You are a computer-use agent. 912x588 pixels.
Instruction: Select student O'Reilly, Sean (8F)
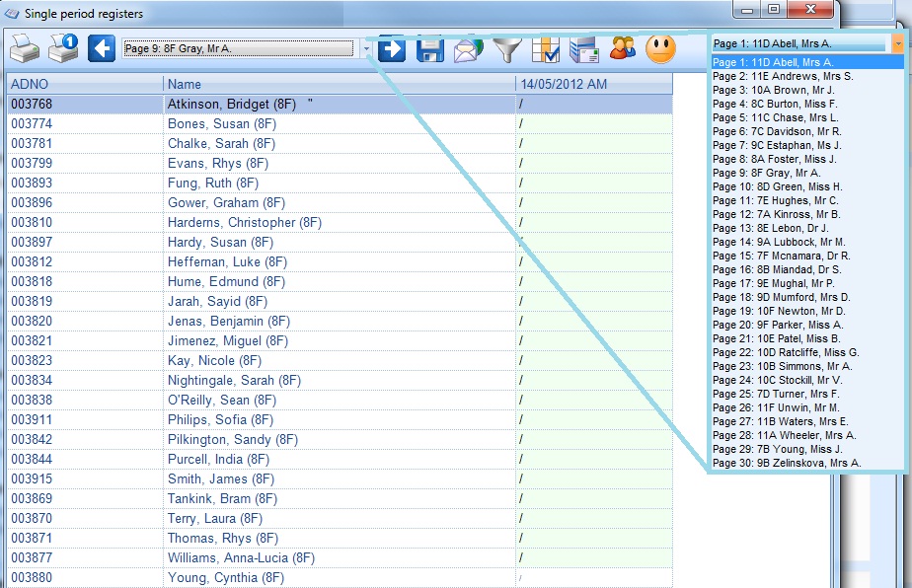point(340,401)
